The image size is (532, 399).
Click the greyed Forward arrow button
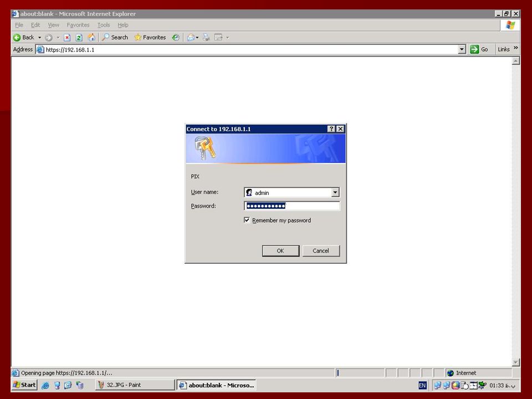click(x=49, y=37)
